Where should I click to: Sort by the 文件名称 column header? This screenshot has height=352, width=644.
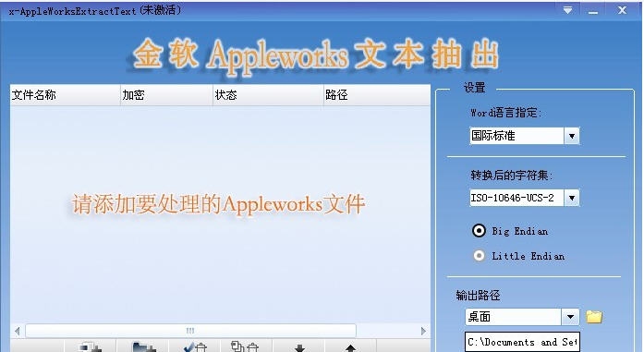(65, 95)
